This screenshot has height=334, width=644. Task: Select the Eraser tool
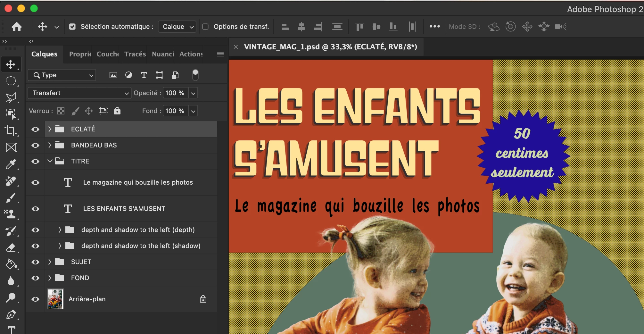11,247
